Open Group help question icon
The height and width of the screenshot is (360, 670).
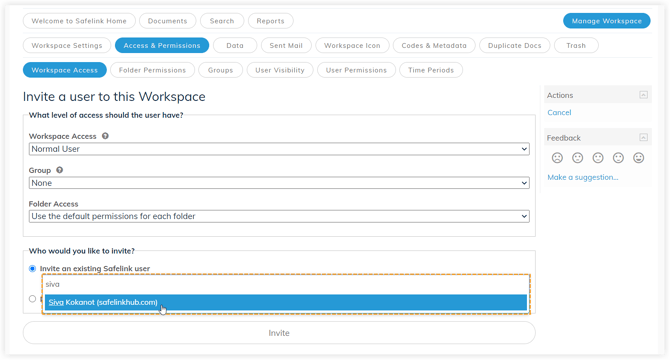pyautogui.click(x=59, y=170)
